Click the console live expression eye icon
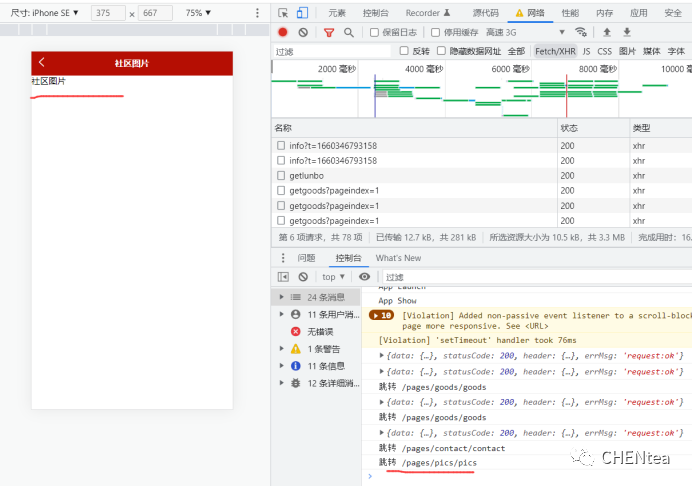The width and height of the screenshot is (693, 486). pos(364,277)
